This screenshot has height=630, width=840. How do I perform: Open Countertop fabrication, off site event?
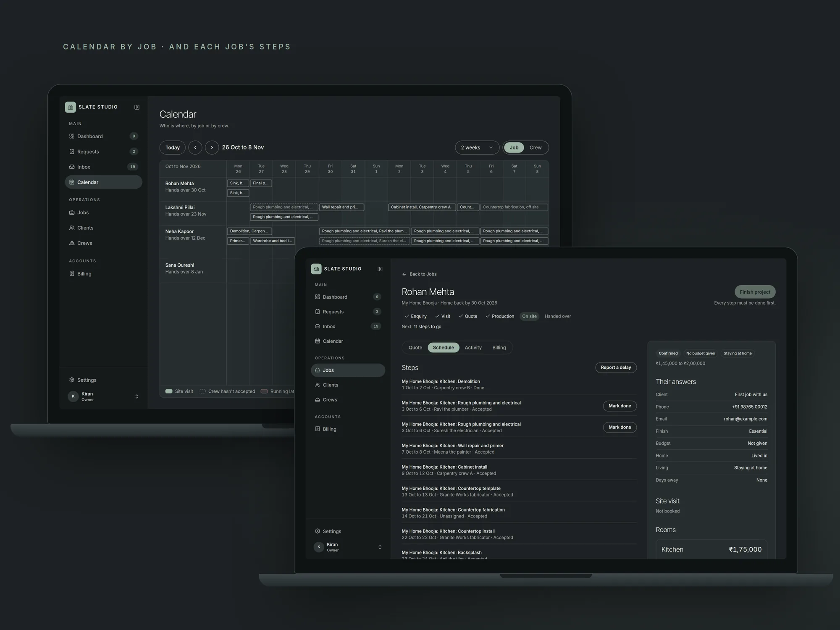coord(514,207)
